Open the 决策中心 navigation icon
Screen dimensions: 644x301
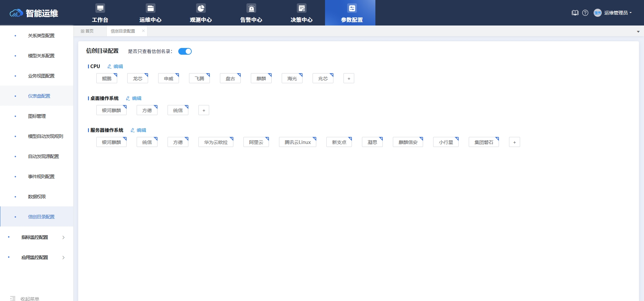coord(302,8)
